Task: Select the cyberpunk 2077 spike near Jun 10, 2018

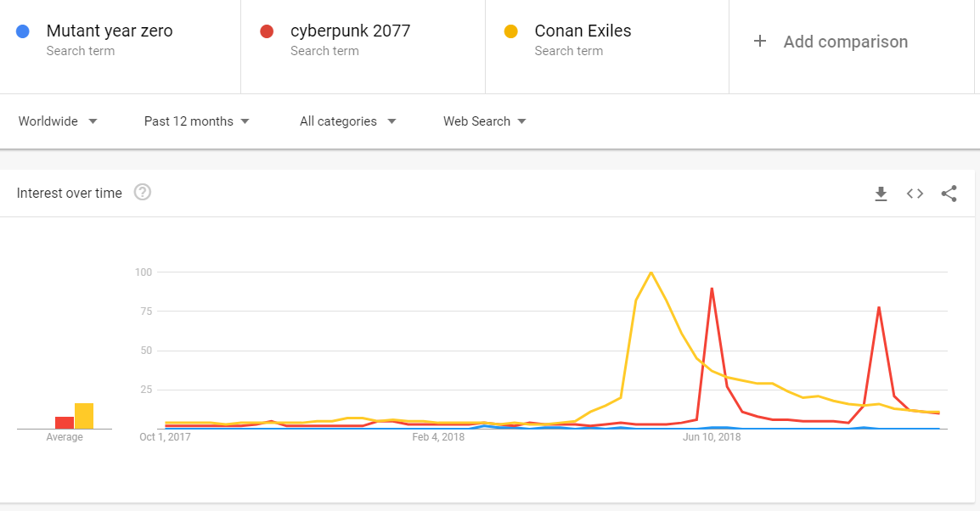Action: [x=712, y=289]
